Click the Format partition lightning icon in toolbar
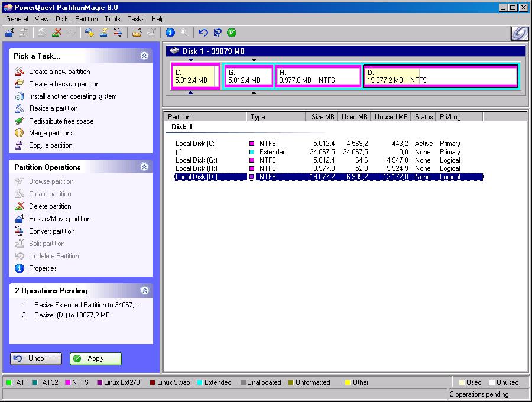This screenshot has width=532, height=402. pyautogui.click(x=103, y=33)
